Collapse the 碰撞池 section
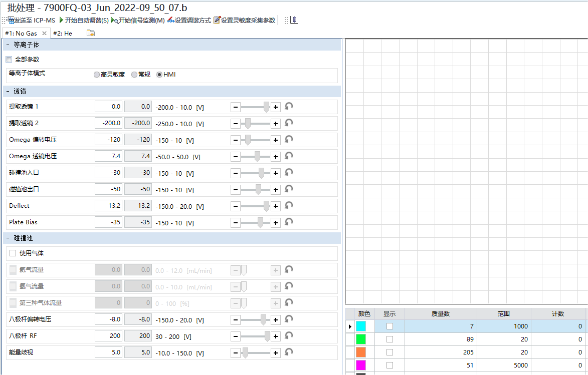The height and width of the screenshot is (375, 588). point(8,238)
